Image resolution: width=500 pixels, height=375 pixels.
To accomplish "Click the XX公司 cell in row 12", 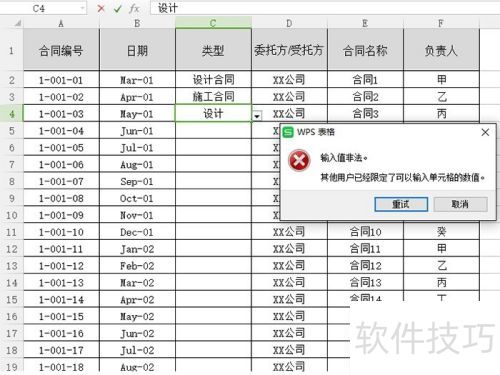I will point(289,249).
